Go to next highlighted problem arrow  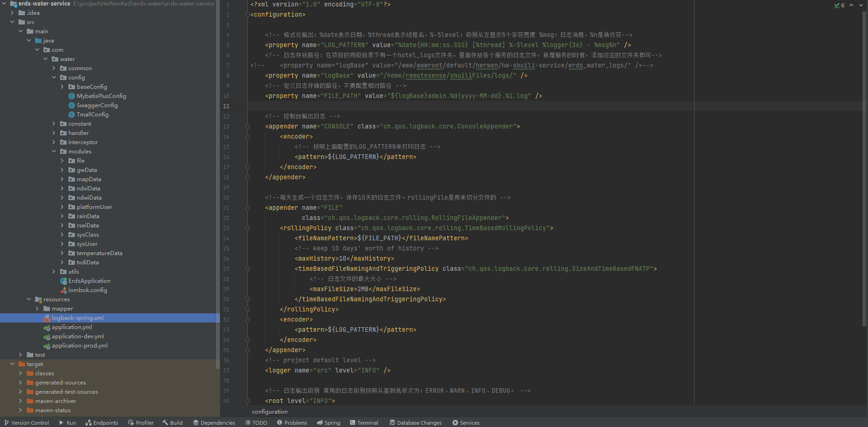(x=861, y=5)
